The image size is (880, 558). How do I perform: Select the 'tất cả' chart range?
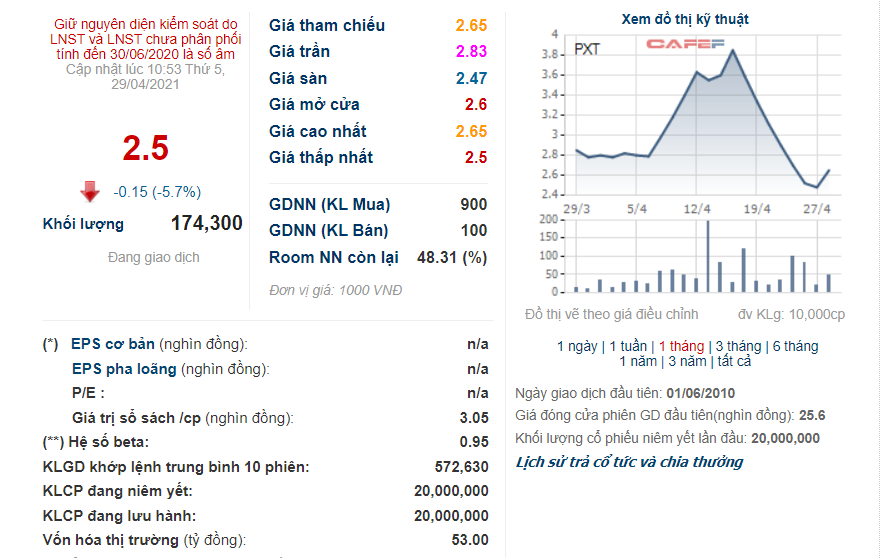(734, 362)
